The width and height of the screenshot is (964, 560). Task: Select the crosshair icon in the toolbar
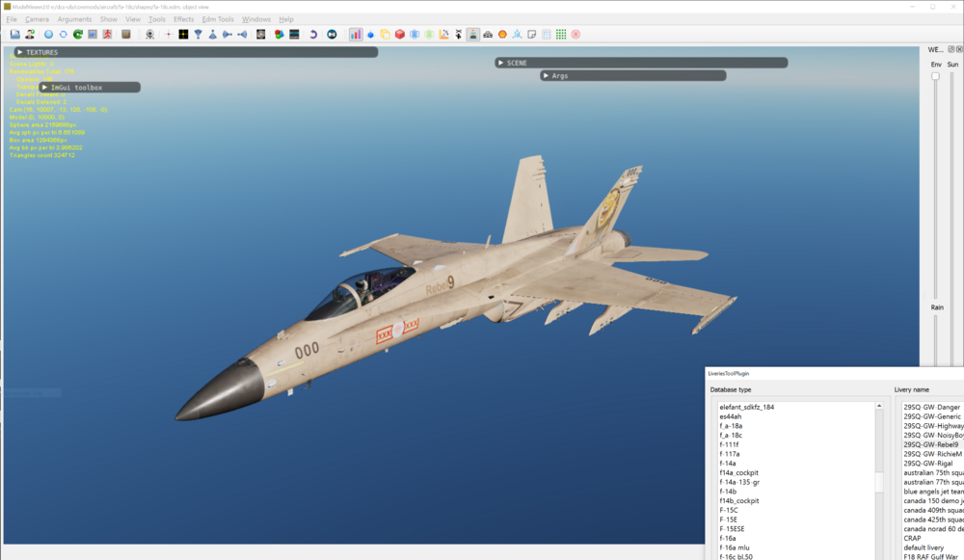pyautogui.click(x=166, y=35)
